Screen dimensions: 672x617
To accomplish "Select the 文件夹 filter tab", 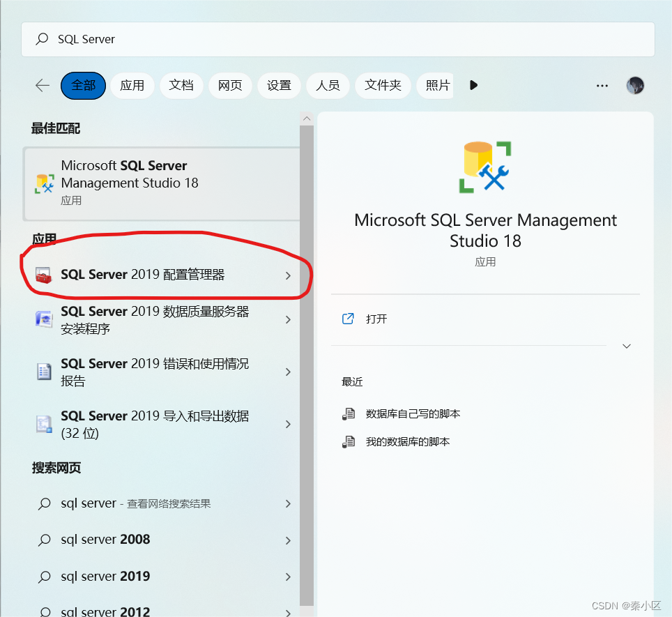I will point(383,85).
